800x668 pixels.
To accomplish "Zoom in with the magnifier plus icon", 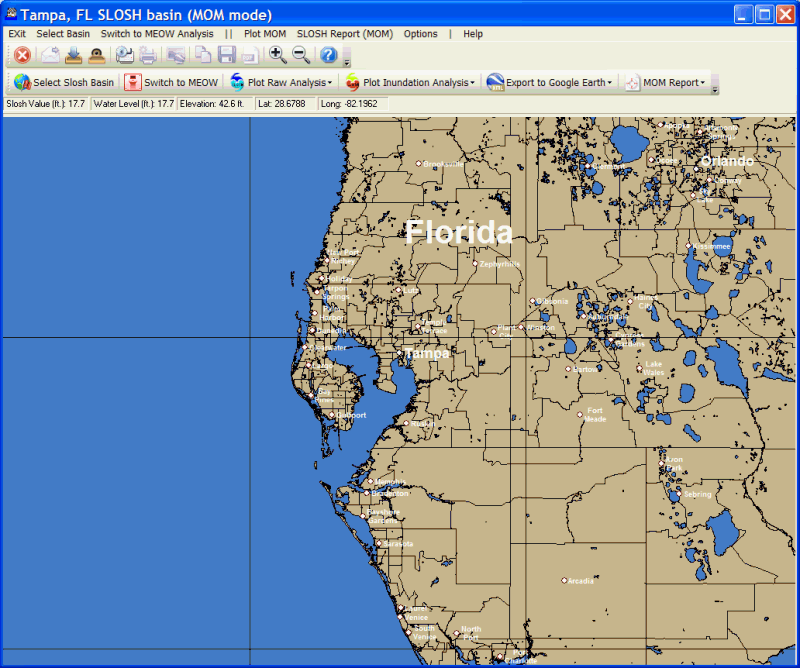I will pyautogui.click(x=278, y=56).
